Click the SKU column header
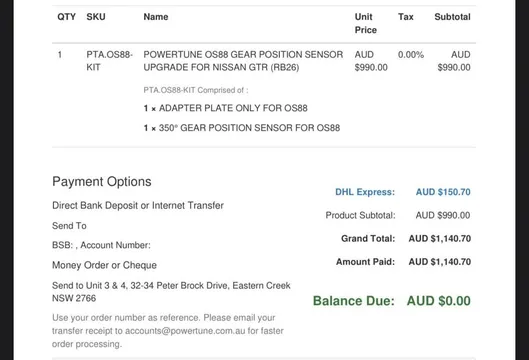The height and width of the screenshot is (360, 529). tap(96, 17)
